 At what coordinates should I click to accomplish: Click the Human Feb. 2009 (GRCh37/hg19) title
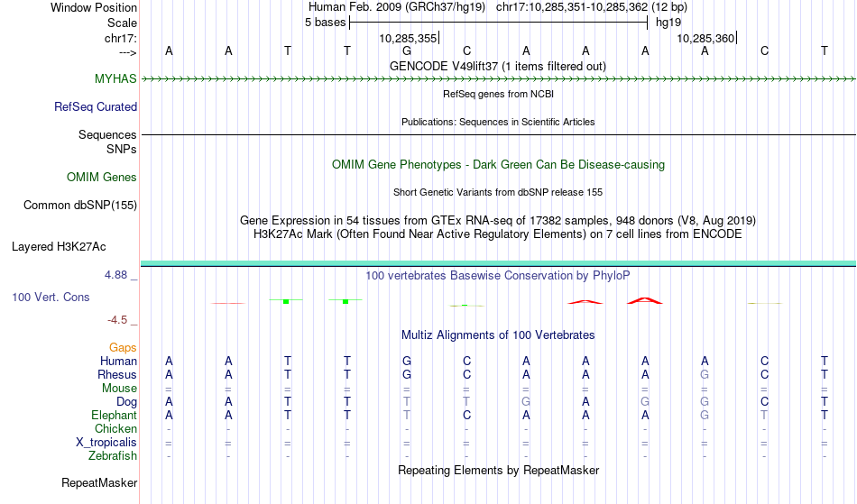click(x=396, y=7)
